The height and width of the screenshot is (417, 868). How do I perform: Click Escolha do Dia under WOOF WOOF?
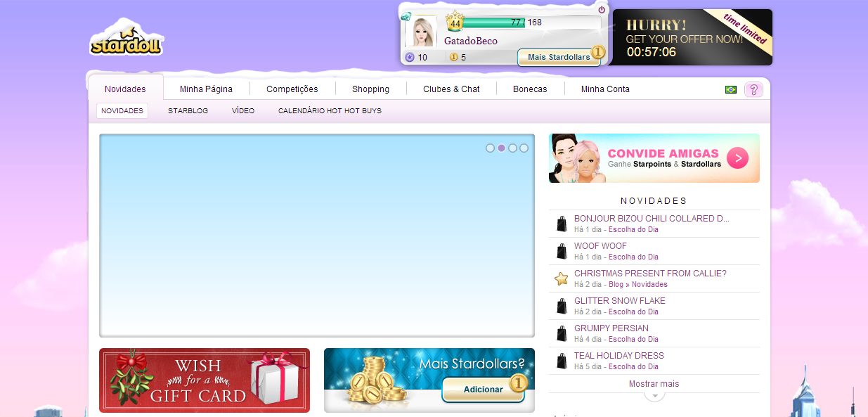point(633,257)
